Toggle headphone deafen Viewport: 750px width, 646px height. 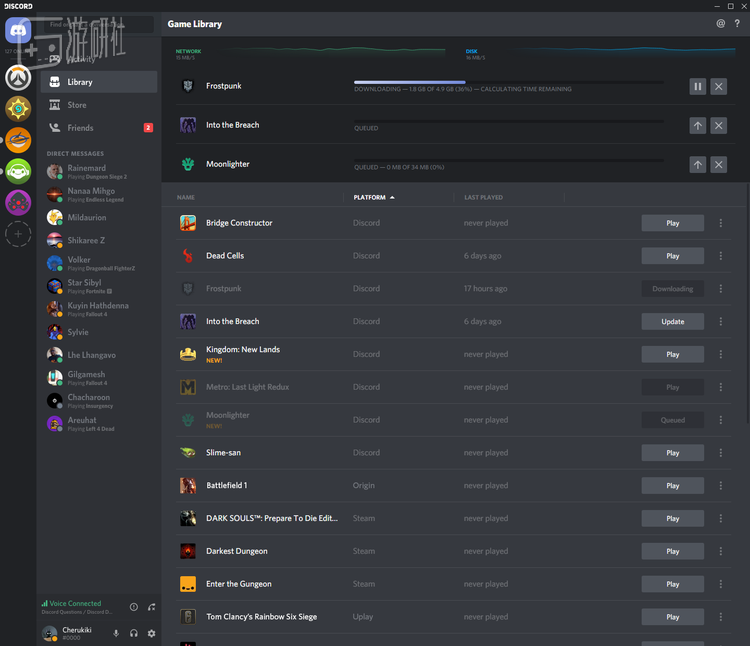(134, 633)
